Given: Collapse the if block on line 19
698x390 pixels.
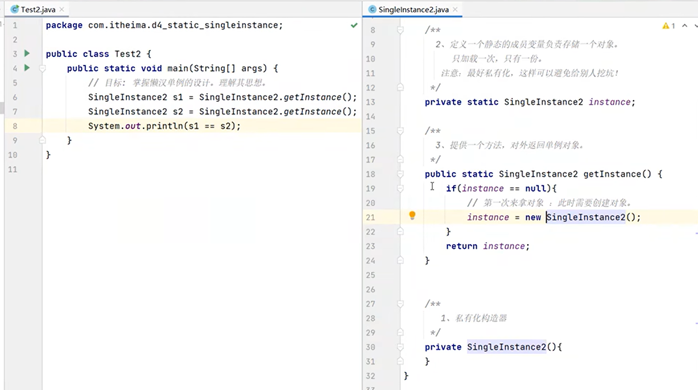Looking at the screenshot, I should click(x=400, y=188).
